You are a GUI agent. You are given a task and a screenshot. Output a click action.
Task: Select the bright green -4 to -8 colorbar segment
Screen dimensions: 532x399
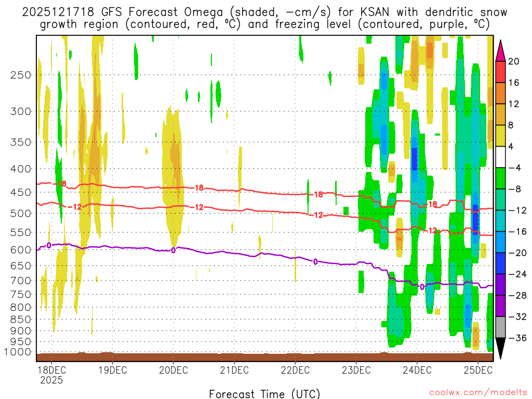500,178
